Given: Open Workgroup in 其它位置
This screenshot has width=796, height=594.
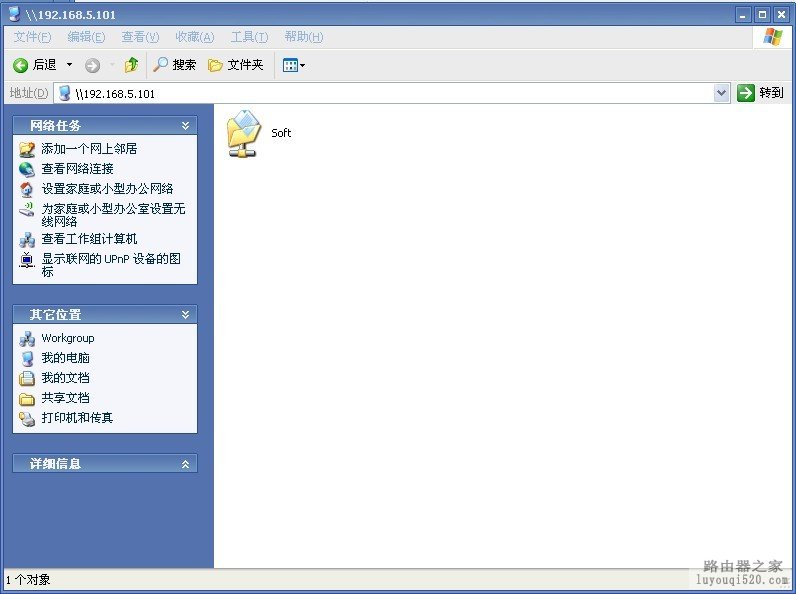Looking at the screenshot, I should pos(68,338).
